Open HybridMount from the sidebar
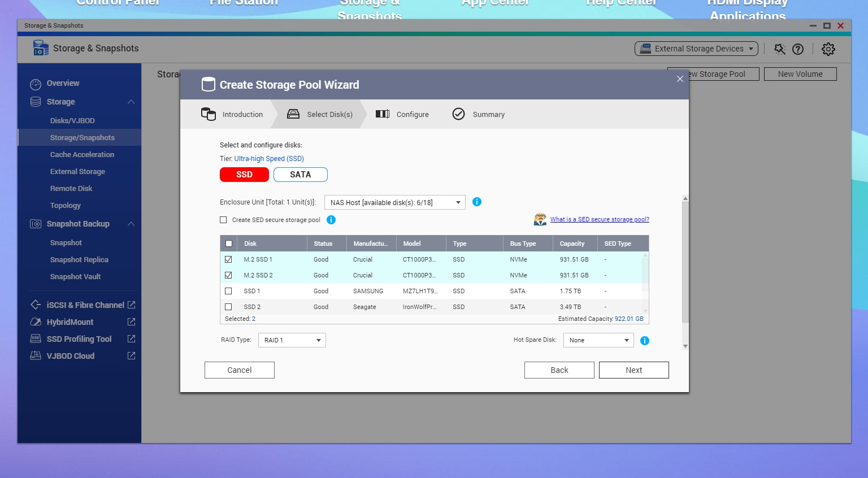Screen dimensions: 868x478 [70, 322]
